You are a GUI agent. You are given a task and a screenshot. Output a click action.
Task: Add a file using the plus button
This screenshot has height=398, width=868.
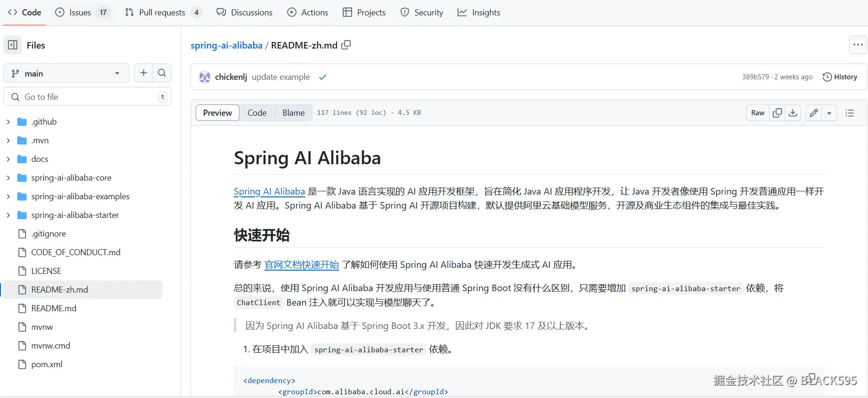(x=143, y=73)
